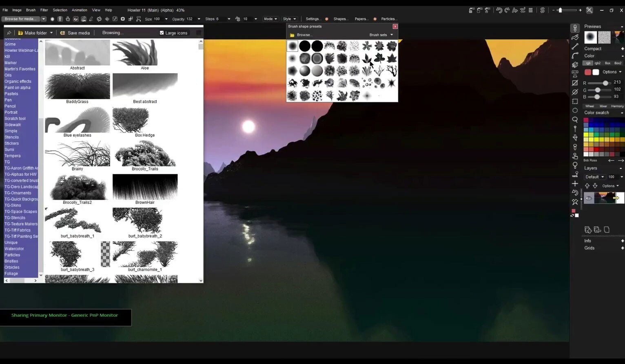Click the add new layer icon
This screenshot has width=625, height=364.
(x=588, y=230)
